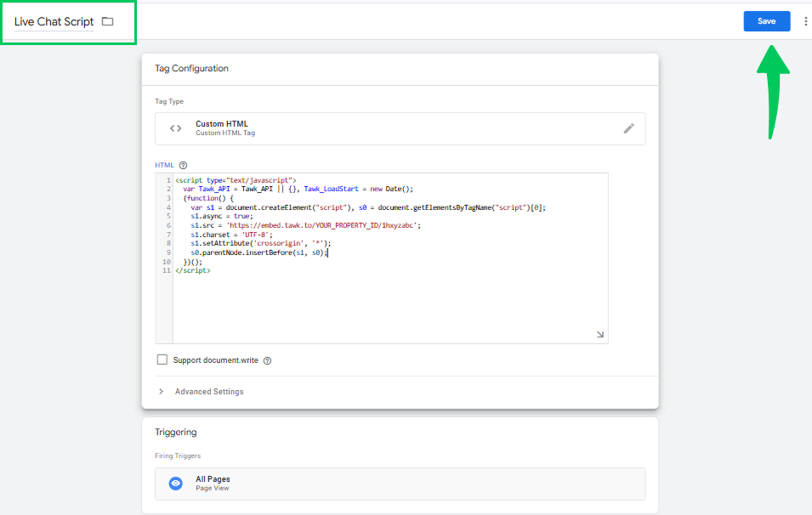This screenshot has height=515, width=812.
Task: Click line 6 with the embed.tawk.to URL
Action: click(x=305, y=226)
